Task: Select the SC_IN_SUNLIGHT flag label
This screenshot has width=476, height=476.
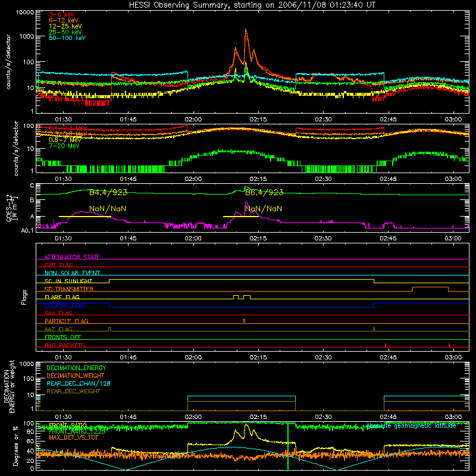Action: pos(68,281)
